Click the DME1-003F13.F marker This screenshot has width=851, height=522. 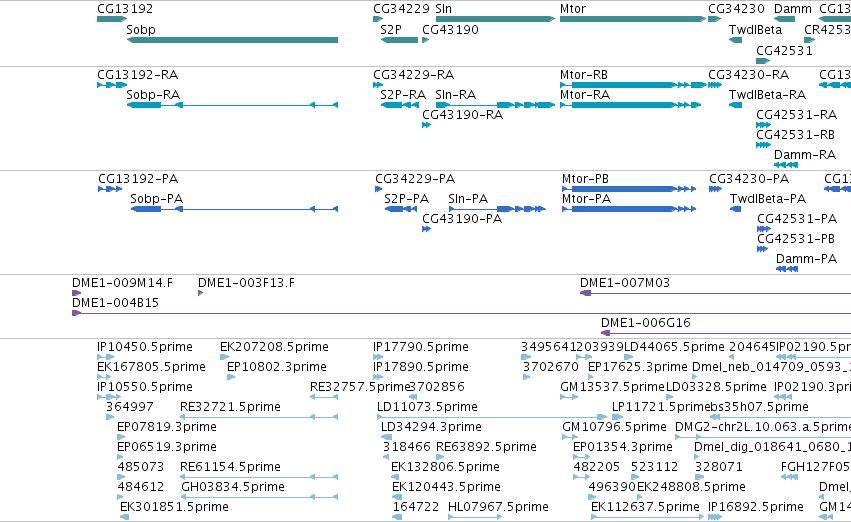click(200, 293)
